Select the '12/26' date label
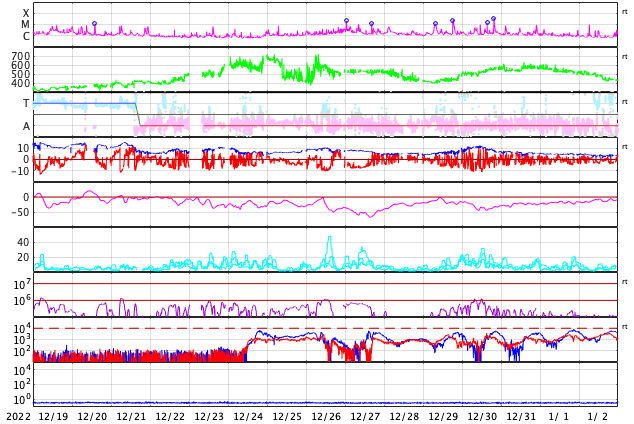The image size is (634, 424). (326, 417)
